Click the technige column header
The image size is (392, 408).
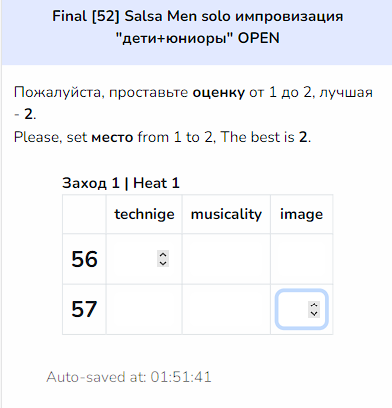[144, 214]
